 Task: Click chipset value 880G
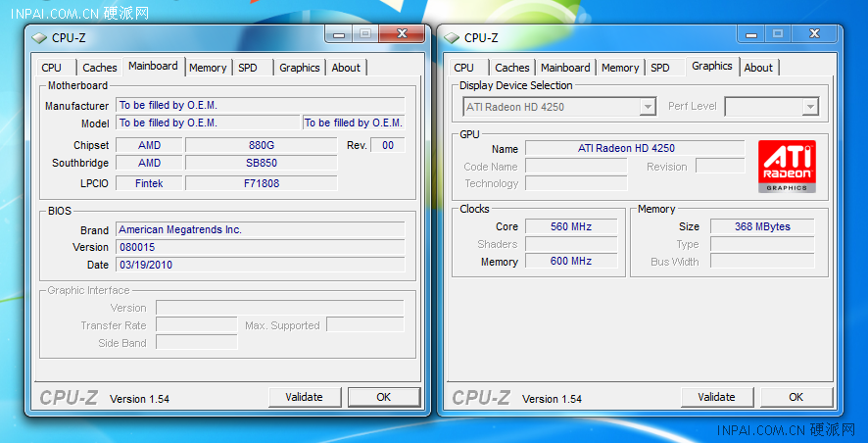click(262, 146)
